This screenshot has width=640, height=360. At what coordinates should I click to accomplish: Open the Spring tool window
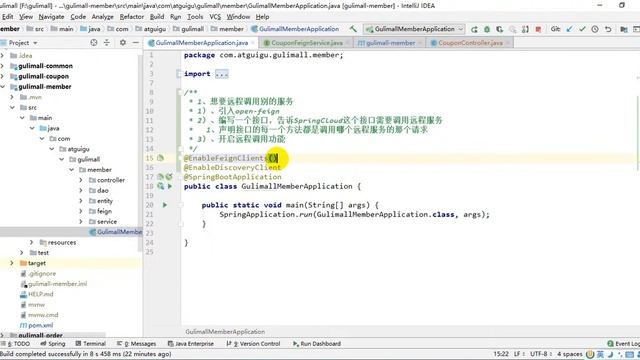[53, 344]
